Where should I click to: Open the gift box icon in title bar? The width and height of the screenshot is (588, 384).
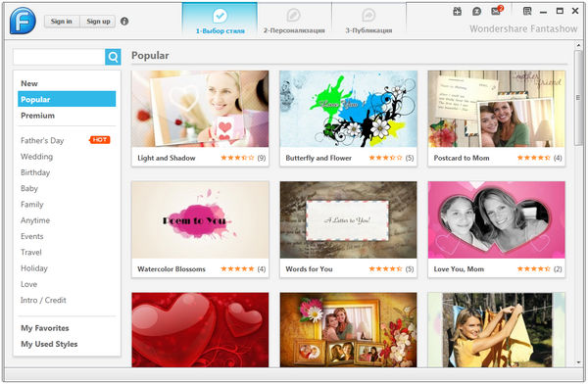click(x=457, y=11)
